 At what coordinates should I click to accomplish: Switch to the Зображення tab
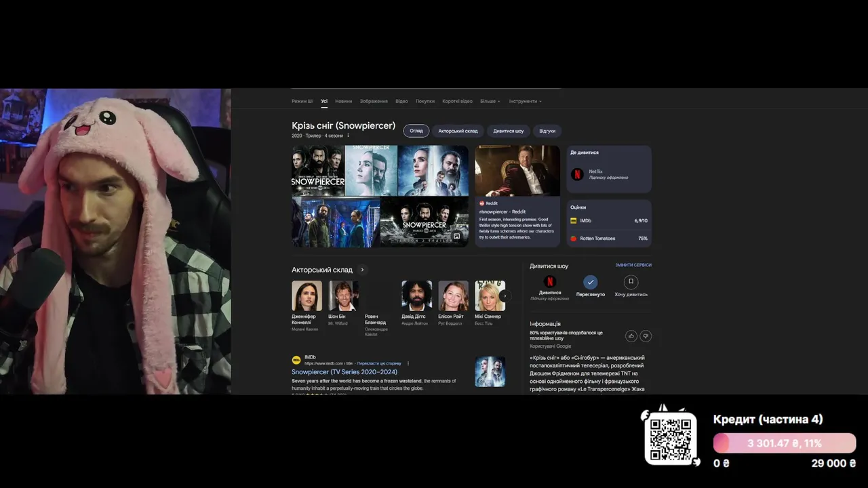[x=374, y=101]
